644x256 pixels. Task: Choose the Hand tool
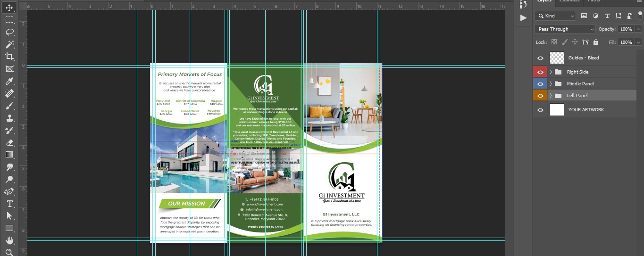pos(9,240)
